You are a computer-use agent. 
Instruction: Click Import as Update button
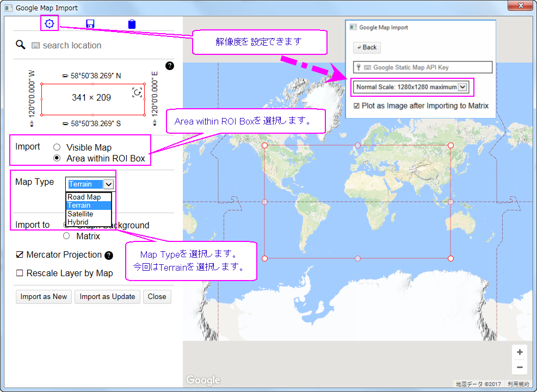(x=107, y=296)
